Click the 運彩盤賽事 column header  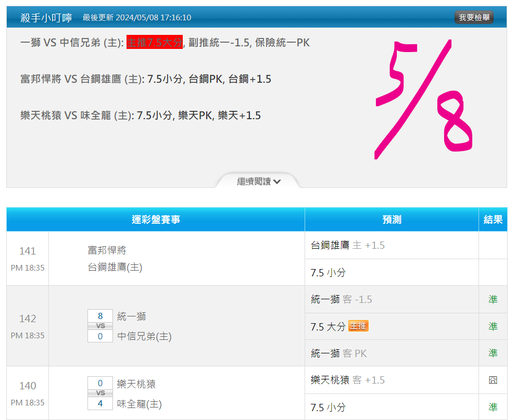[156, 220]
